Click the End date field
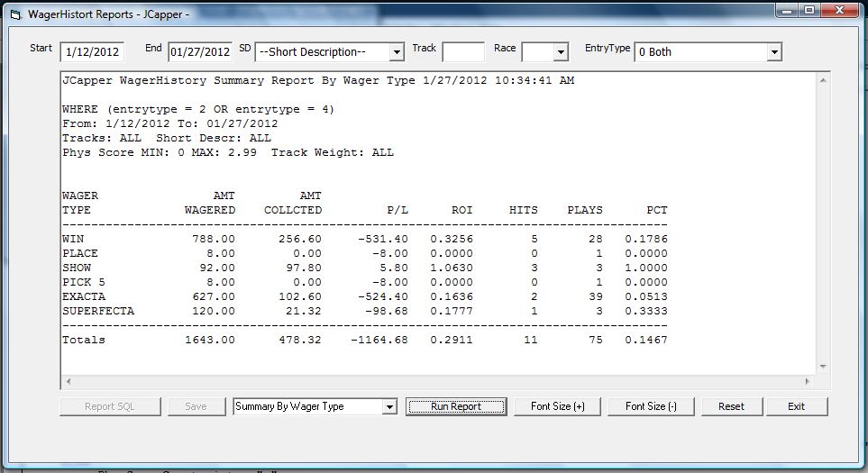The image size is (868, 473). 200,52
